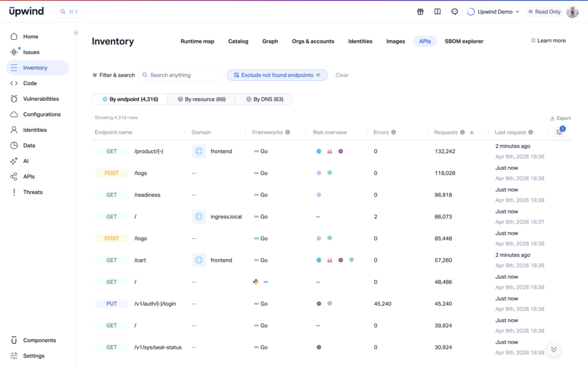Sort by Requests column arrow
The image size is (588, 369).
472,133
